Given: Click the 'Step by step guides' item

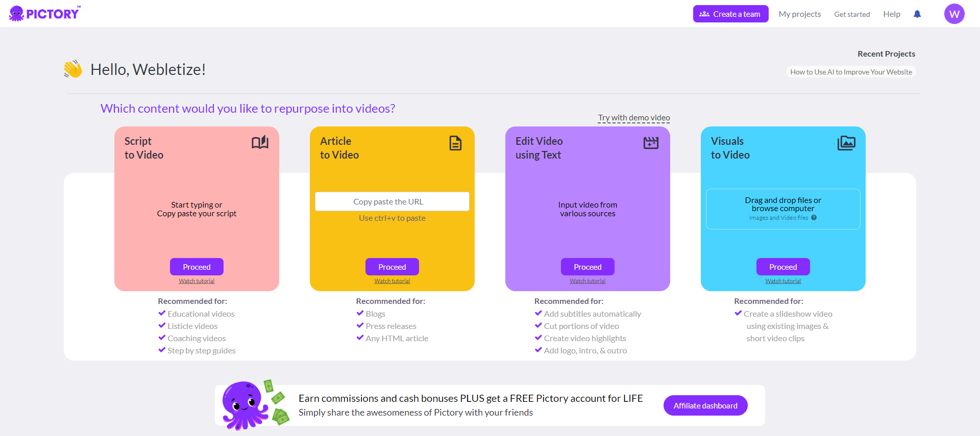Looking at the screenshot, I should [x=202, y=351].
